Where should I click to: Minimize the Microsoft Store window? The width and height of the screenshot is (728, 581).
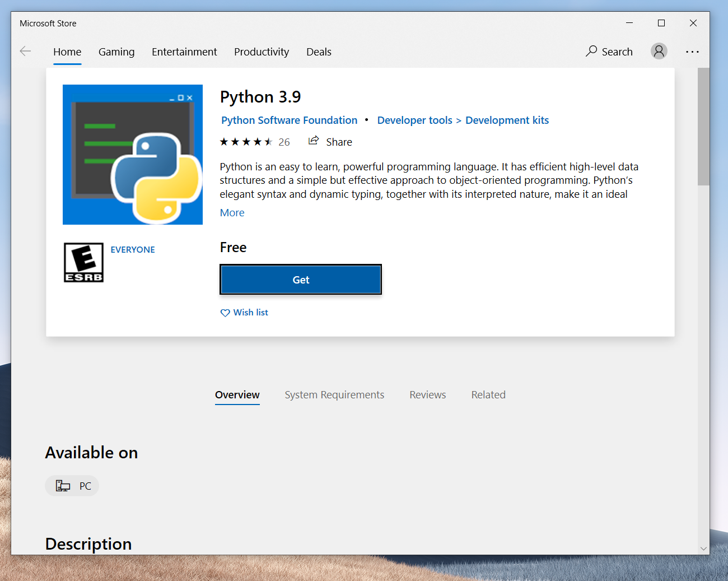pyautogui.click(x=629, y=23)
